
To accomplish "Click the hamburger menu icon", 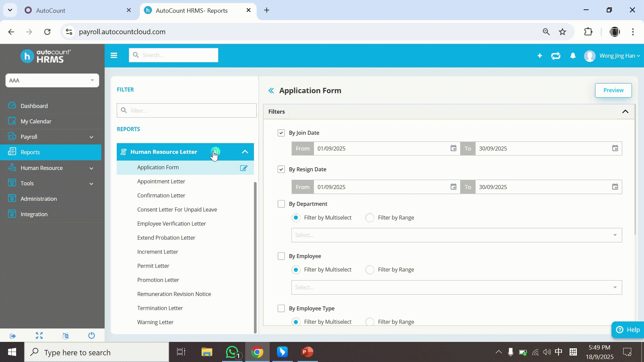I will click(114, 55).
